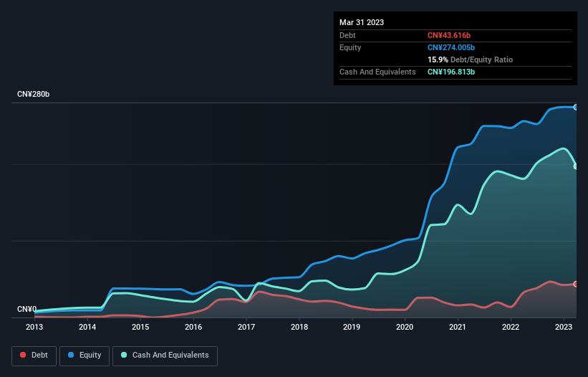
Task: Select the 2022 x-axis label
Action: tap(511, 327)
